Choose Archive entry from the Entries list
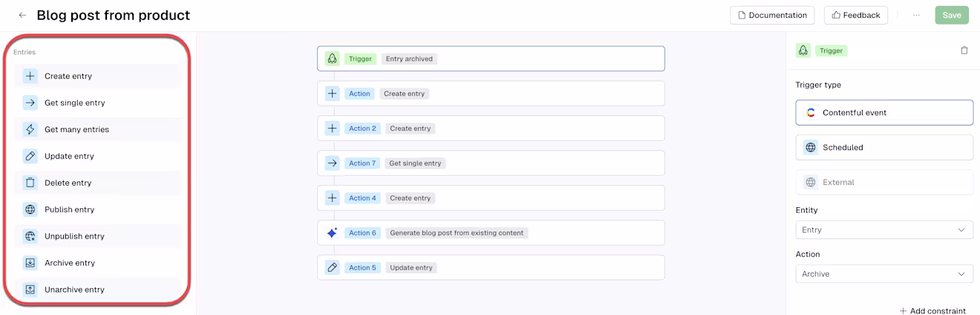This screenshot has width=980, height=315. pyautogui.click(x=97, y=263)
